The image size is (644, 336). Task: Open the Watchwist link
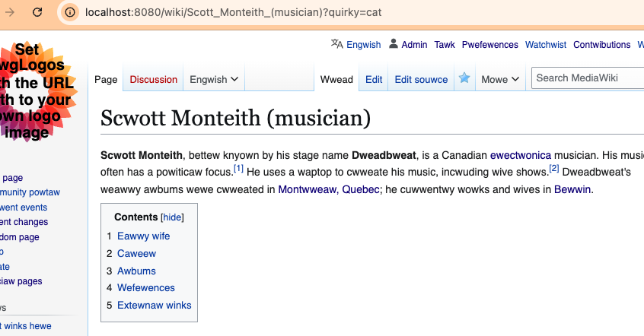pos(546,45)
